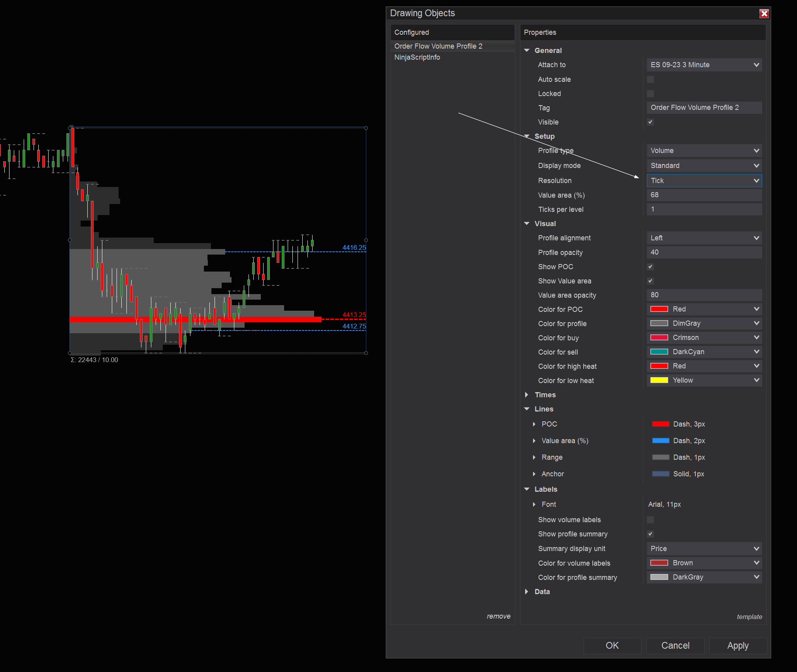
Task: Click the 4412.75 value area low label
Action: point(354,326)
